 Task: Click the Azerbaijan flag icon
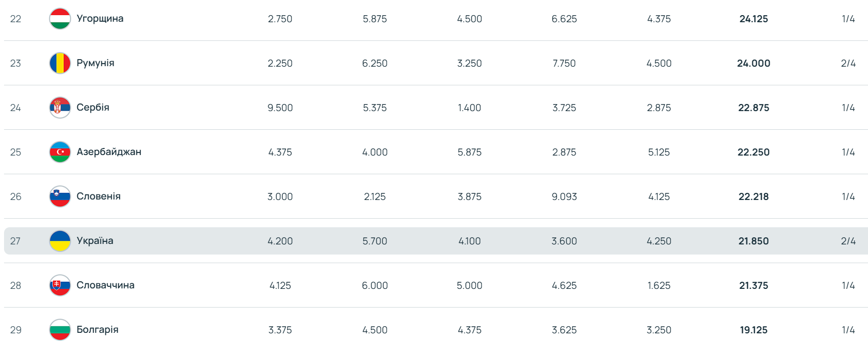[60, 152]
